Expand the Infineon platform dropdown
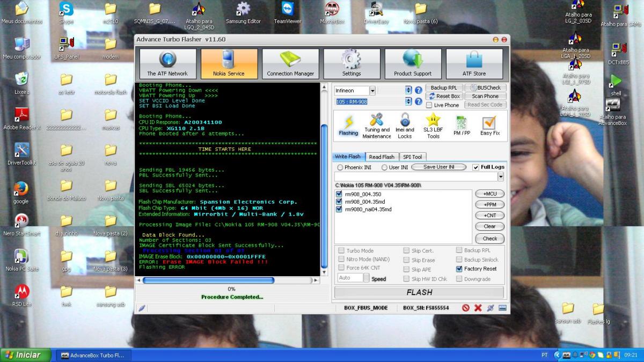This screenshot has height=362, width=644. click(372, 91)
